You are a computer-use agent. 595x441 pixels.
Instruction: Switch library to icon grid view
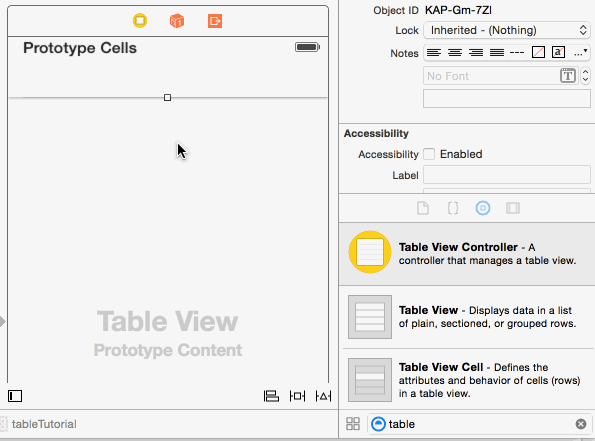[353, 424]
